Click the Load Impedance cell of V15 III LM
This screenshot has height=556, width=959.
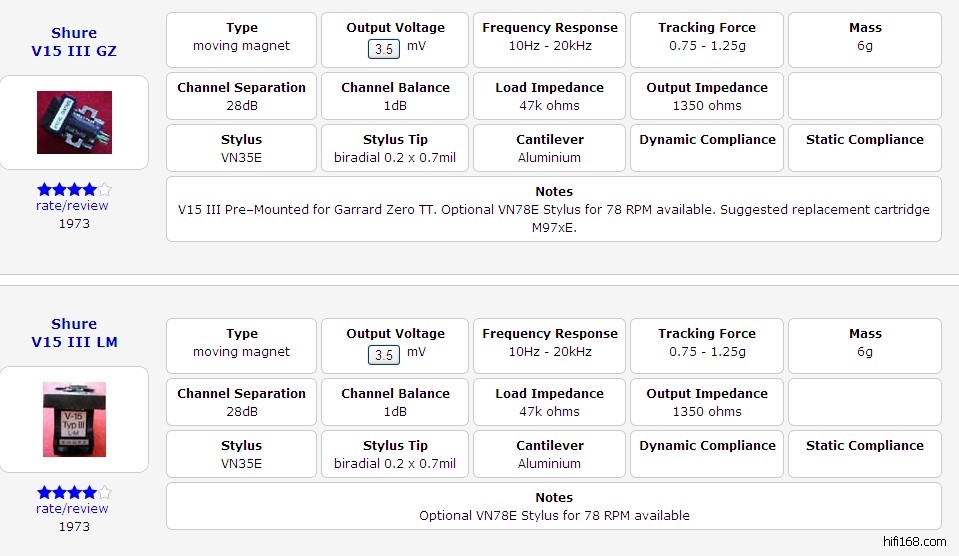tap(550, 402)
